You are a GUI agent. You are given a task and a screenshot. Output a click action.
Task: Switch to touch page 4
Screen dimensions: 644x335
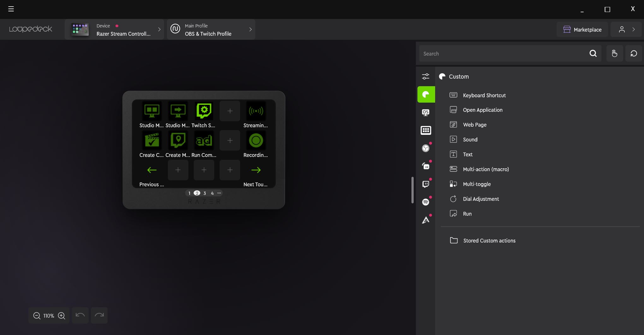(212, 193)
